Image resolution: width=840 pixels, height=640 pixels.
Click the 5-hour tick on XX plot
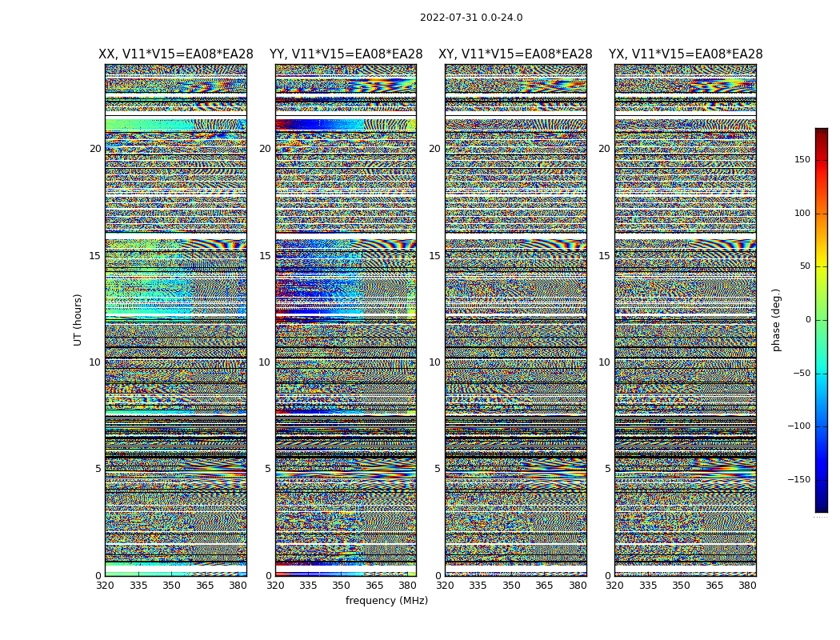click(98, 469)
